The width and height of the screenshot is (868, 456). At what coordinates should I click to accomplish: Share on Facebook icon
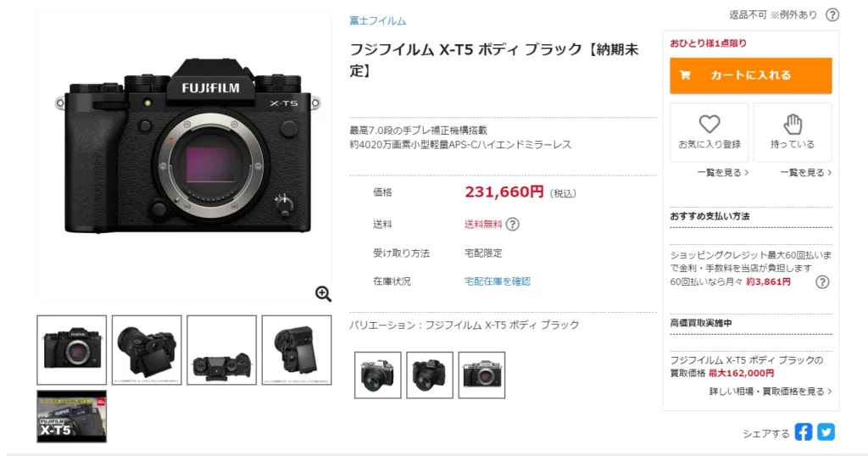804,432
